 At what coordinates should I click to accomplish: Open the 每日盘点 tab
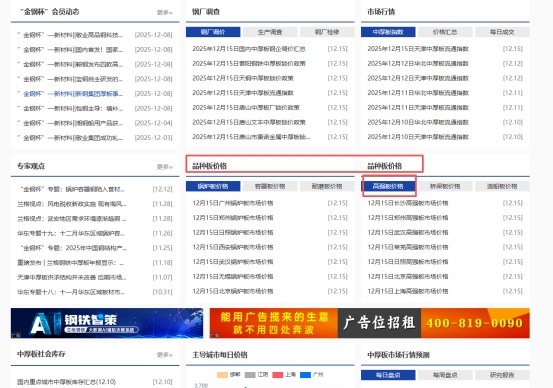388,375
